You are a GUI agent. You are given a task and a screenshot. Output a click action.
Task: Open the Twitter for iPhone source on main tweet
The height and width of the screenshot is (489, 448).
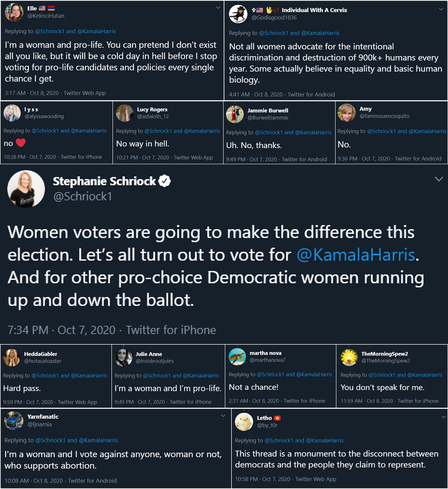[171, 330]
